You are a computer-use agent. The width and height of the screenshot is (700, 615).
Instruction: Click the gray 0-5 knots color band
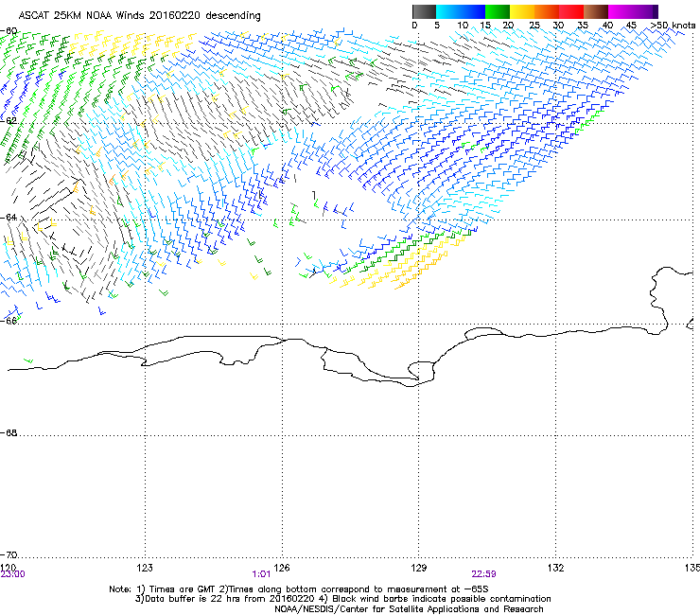(x=424, y=11)
